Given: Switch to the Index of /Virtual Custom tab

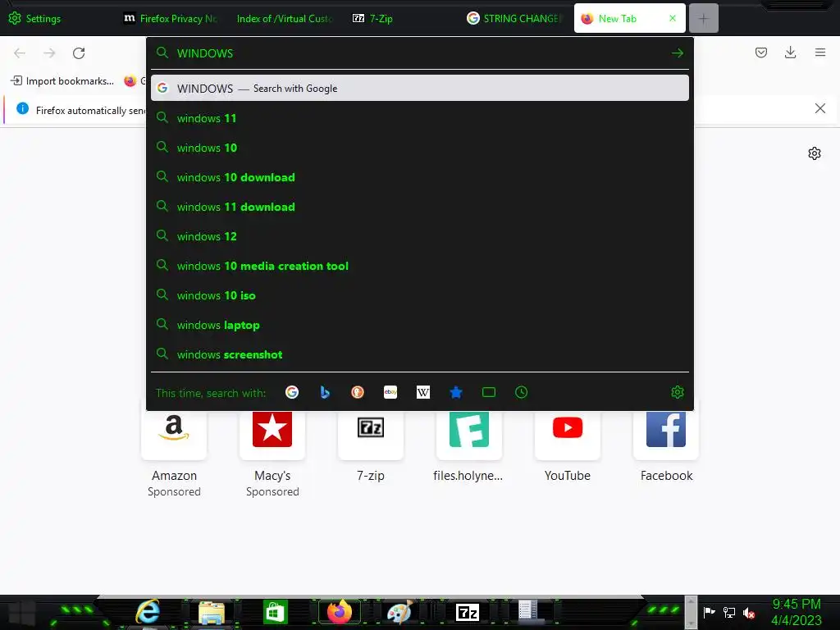Looking at the screenshot, I should pos(285,18).
